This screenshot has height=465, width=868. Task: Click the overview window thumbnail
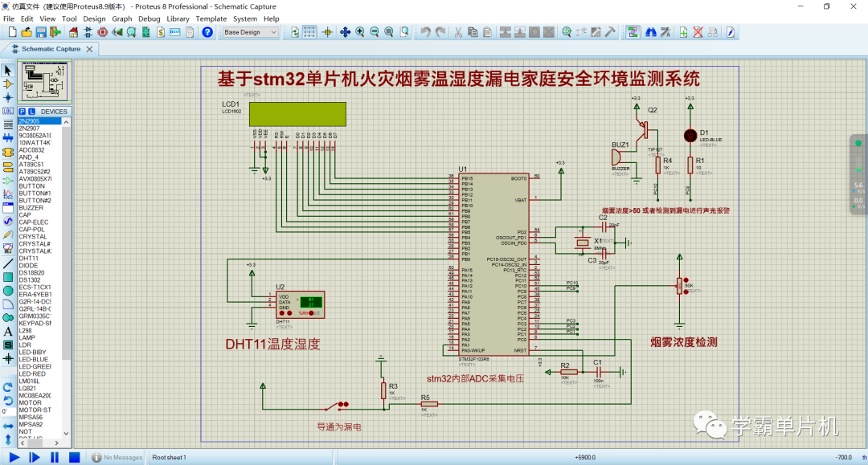45,81
